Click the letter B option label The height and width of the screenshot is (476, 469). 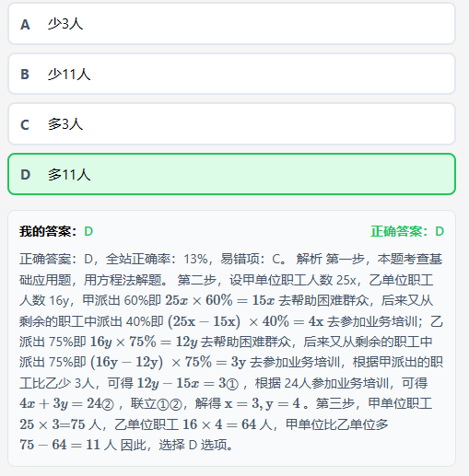(25, 75)
